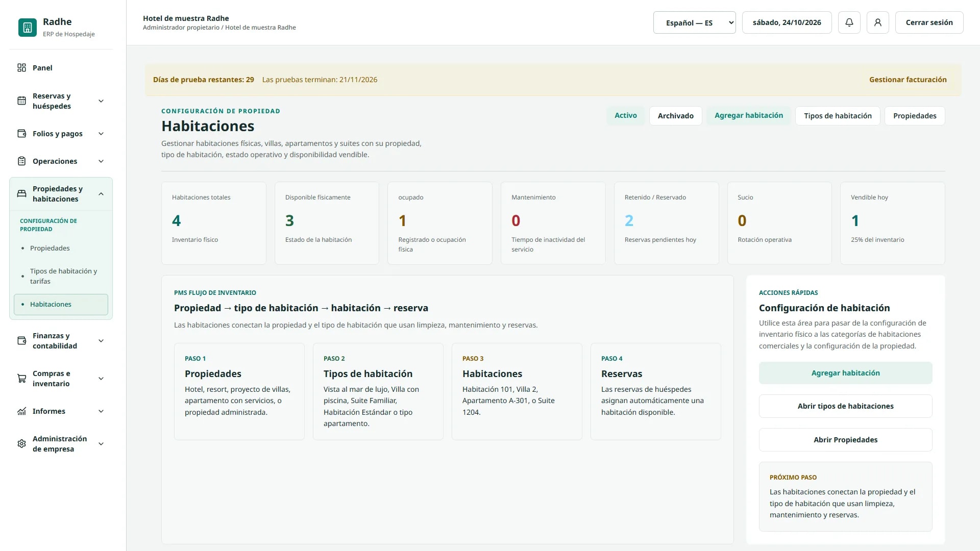Viewport: 980px width, 551px height.
Task: Open notifications bell icon
Action: click(x=849, y=22)
